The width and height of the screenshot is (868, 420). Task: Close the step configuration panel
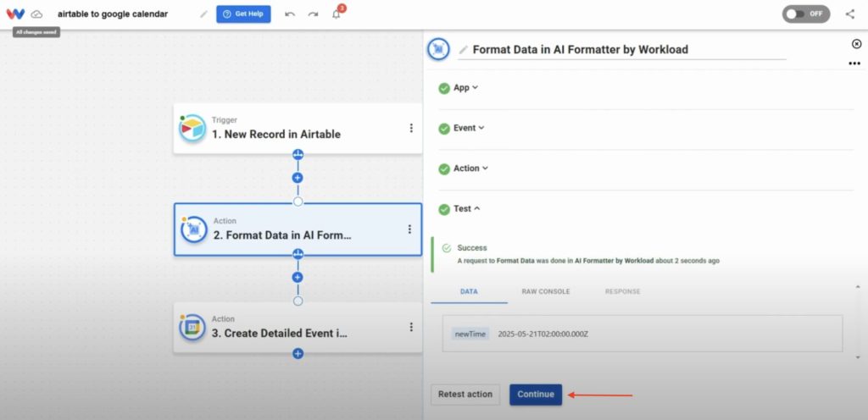tap(856, 44)
